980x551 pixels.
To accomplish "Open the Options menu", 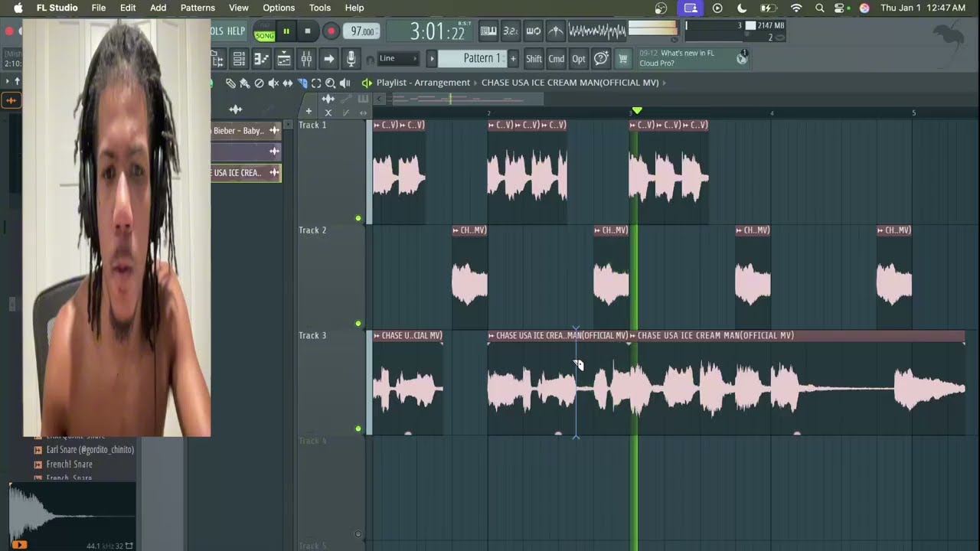I will [x=279, y=8].
